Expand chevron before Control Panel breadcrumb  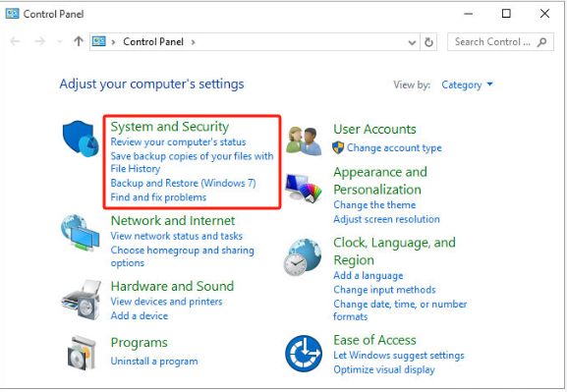(x=114, y=42)
